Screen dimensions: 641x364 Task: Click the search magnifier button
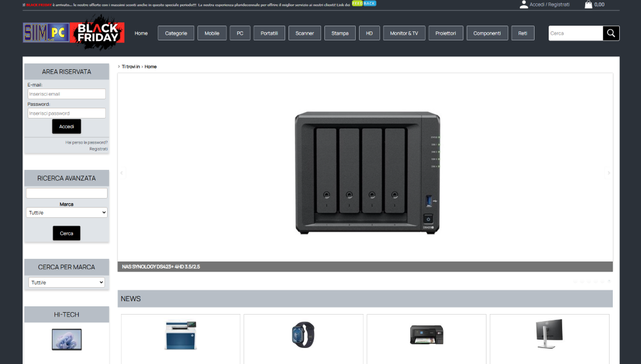coord(611,33)
